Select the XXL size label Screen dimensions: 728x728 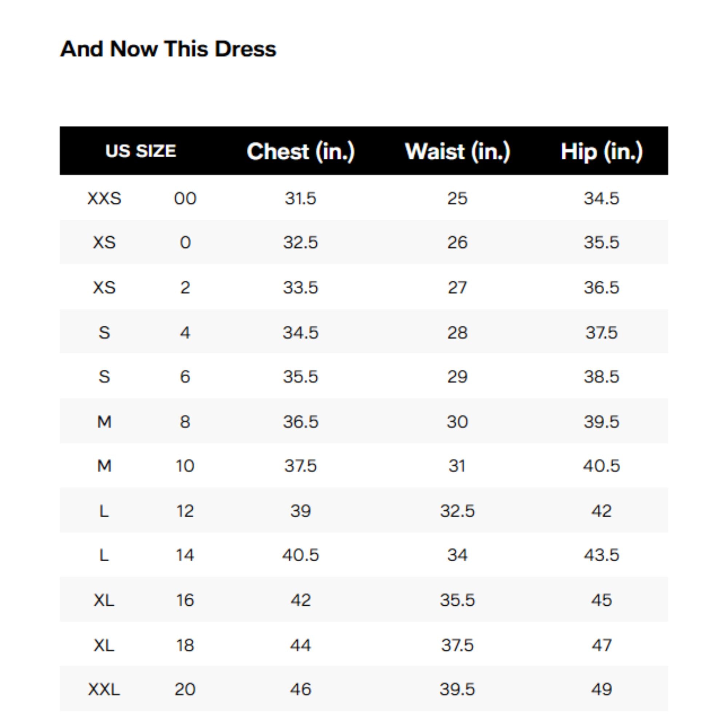click(104, 689)
